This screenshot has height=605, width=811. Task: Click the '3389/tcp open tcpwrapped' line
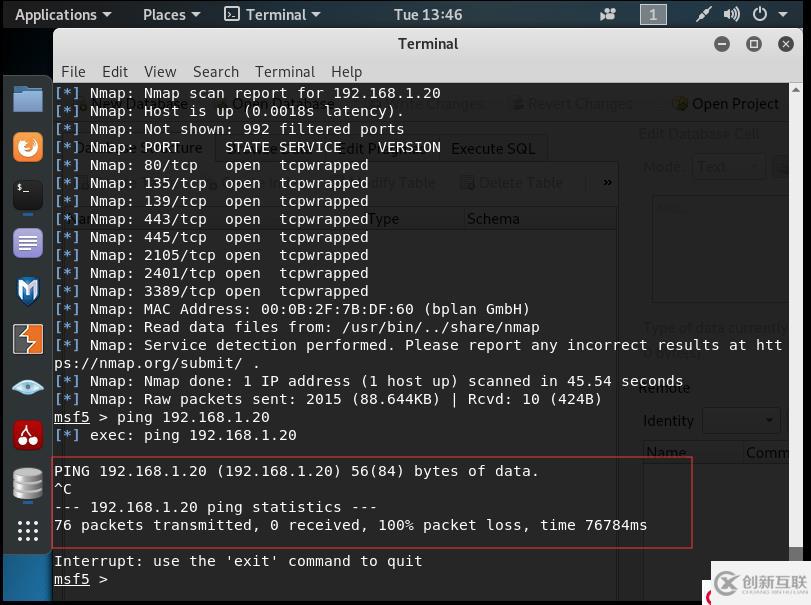[x=212, y=292]
